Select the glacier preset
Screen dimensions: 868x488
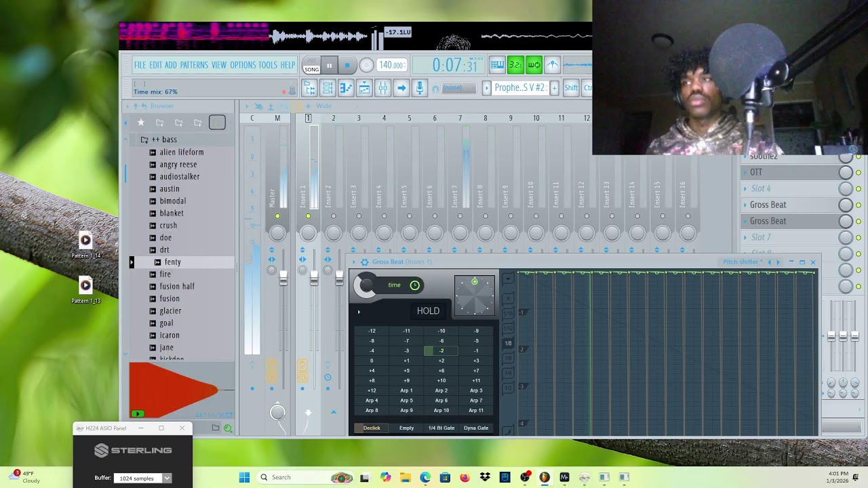click(x=170, y=310)
